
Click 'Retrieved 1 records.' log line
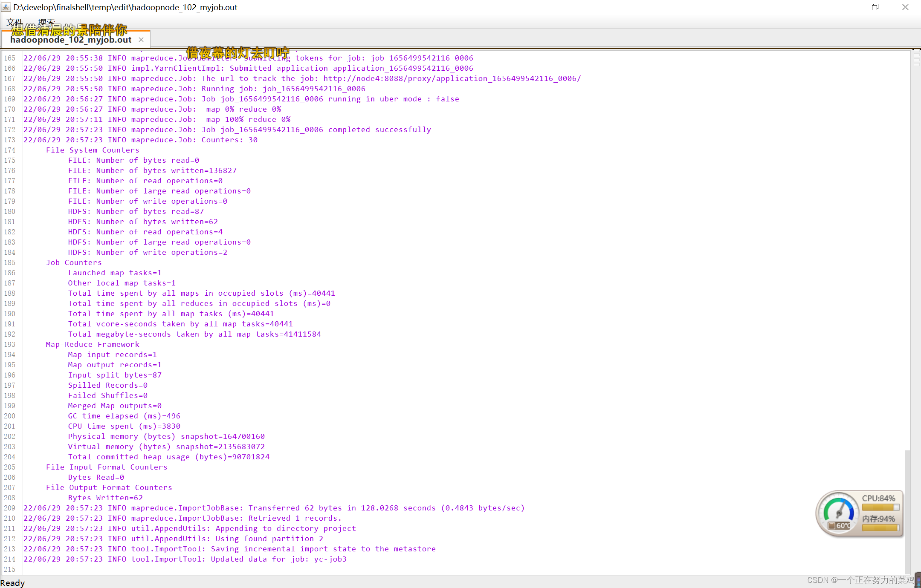click(x=182, y=518)
